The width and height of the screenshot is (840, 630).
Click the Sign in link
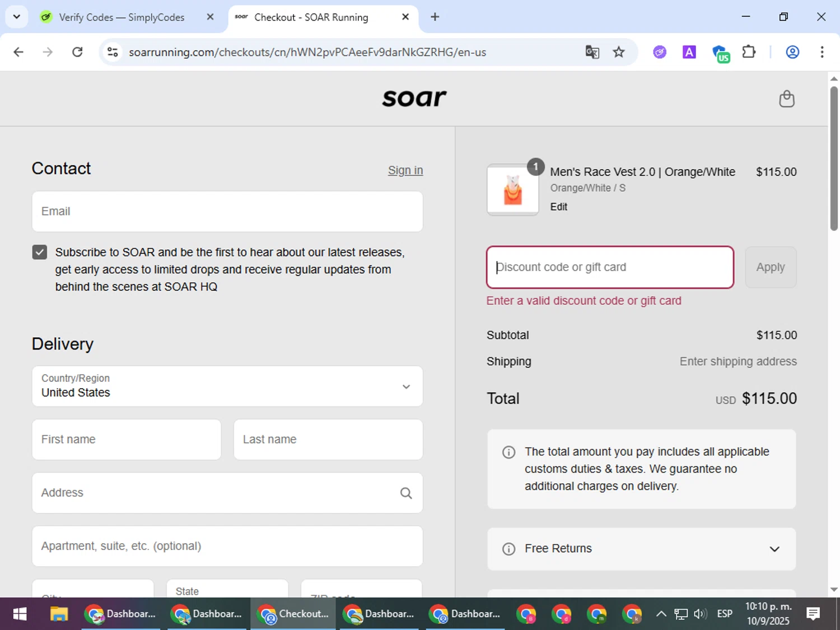(x=405, y=170)
